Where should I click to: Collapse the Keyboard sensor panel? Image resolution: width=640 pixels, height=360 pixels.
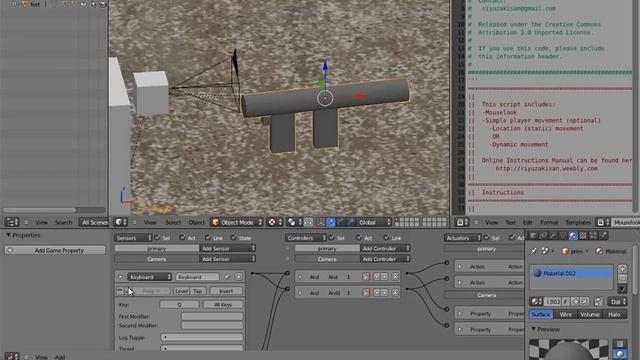pyautogui.click(x=120, y=277)
